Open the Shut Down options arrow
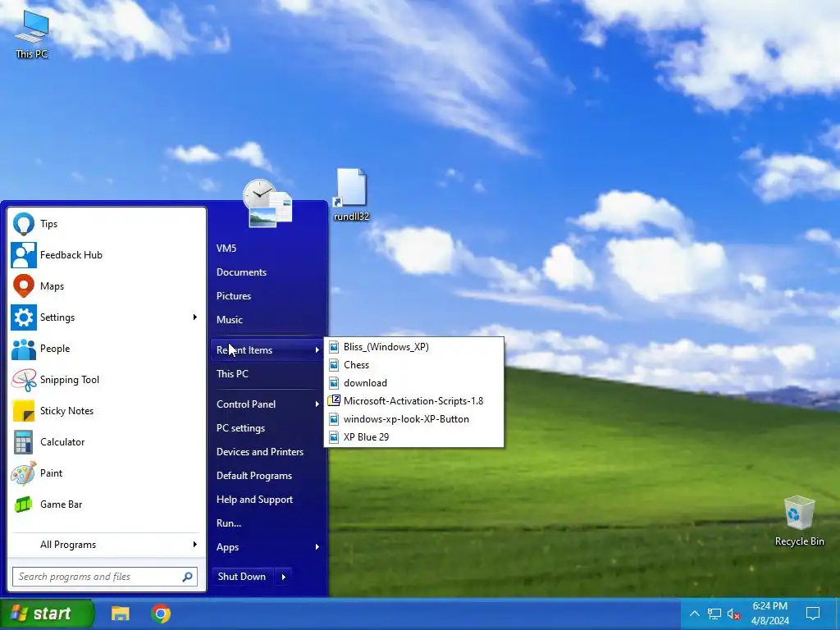 [283, 577]
